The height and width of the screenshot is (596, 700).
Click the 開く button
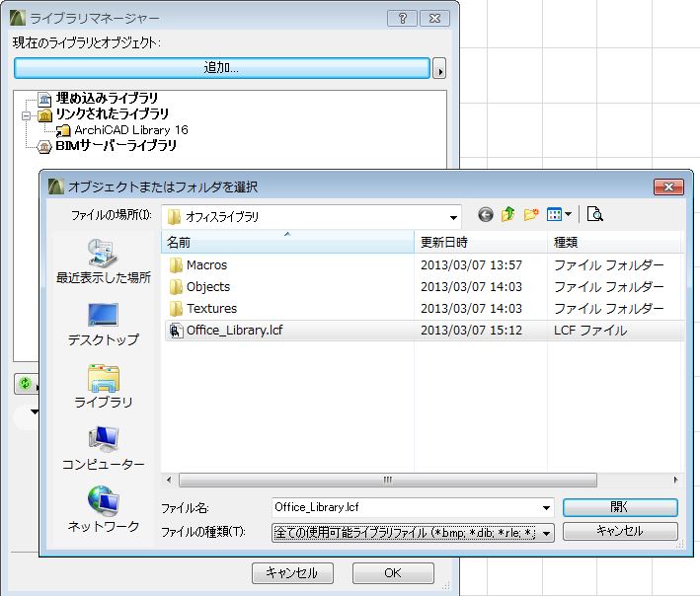tap(621, 507)
